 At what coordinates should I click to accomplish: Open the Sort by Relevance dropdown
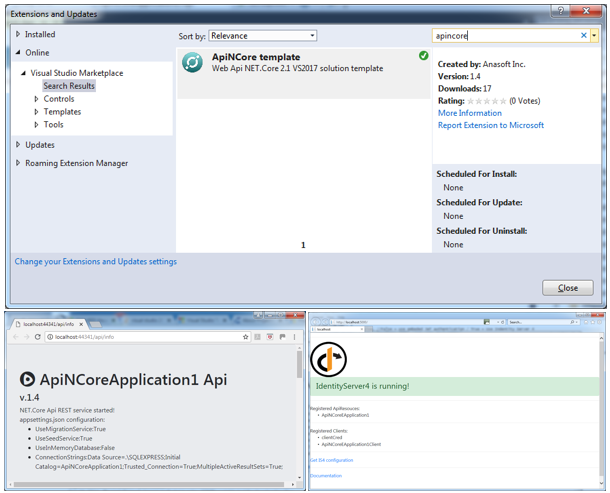click(263, 35)
